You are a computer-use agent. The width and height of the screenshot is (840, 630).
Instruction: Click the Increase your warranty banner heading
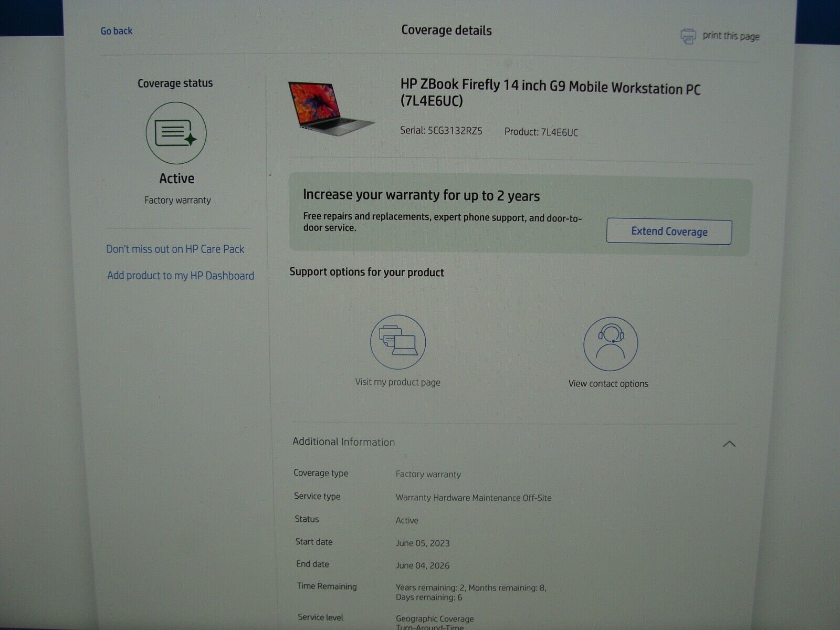pos(421,195)
